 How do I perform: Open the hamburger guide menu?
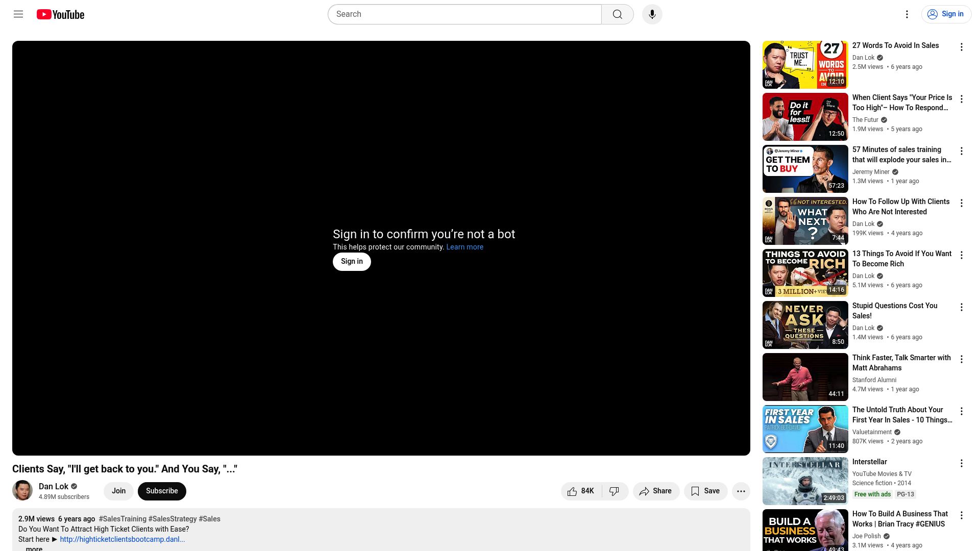coord(18,14)
